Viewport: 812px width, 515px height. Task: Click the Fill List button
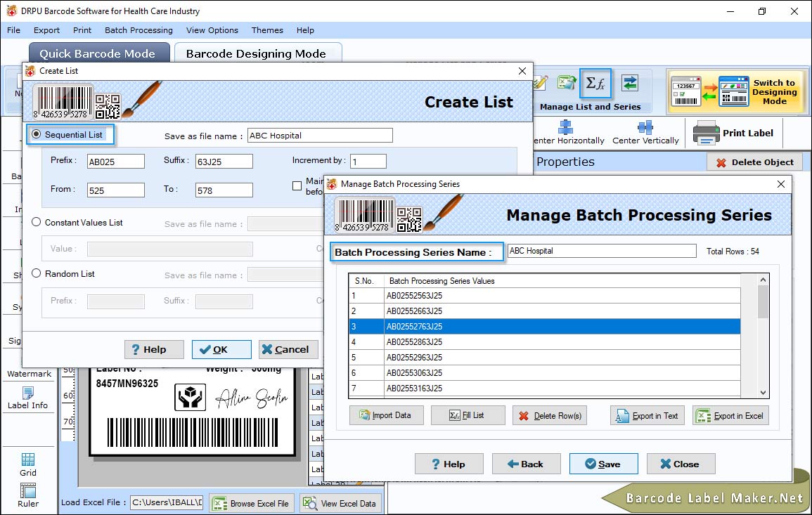(468, 415)
